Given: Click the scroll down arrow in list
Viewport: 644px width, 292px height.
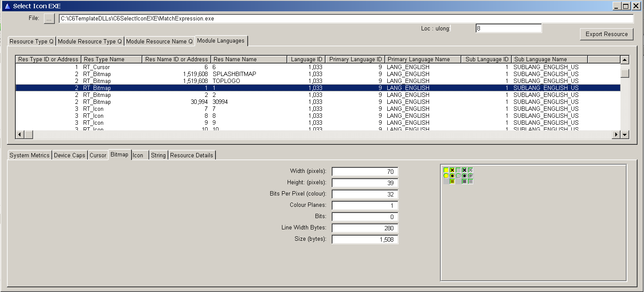Looking at the screenshot, I should point(625,135).
